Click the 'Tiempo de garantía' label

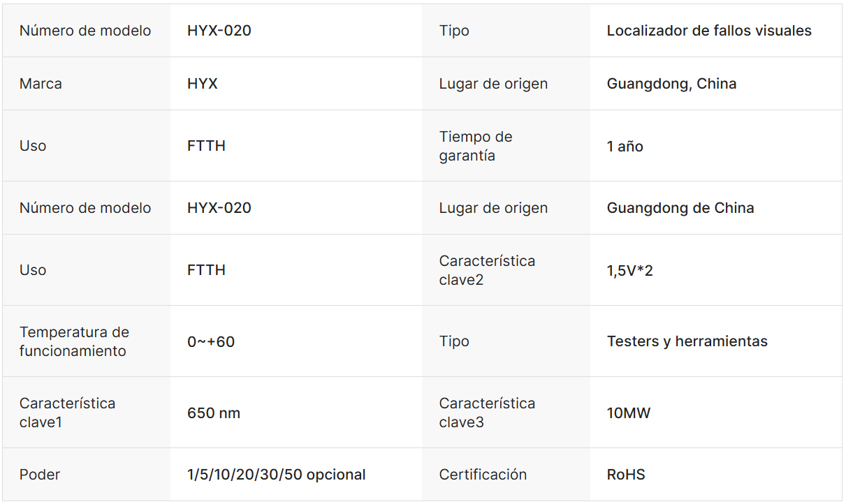click(476, 146)
